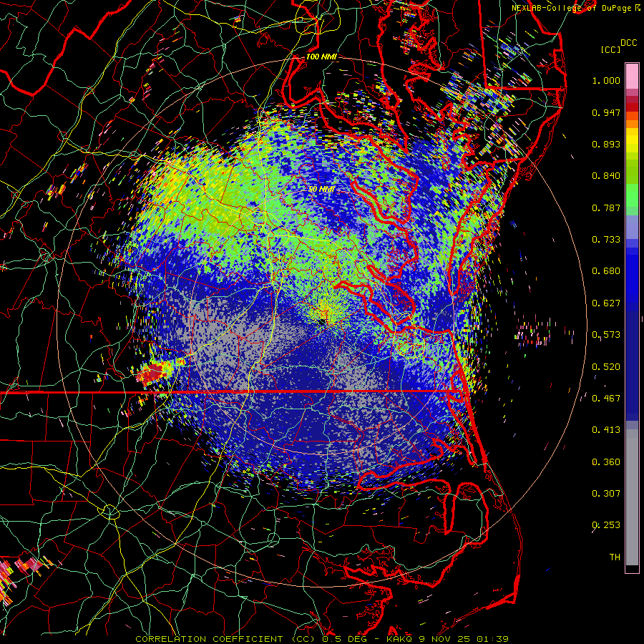Click the radar site center of the KAKQ sweep
Viewport: 644px width, 644px height.
pos(321,321)
